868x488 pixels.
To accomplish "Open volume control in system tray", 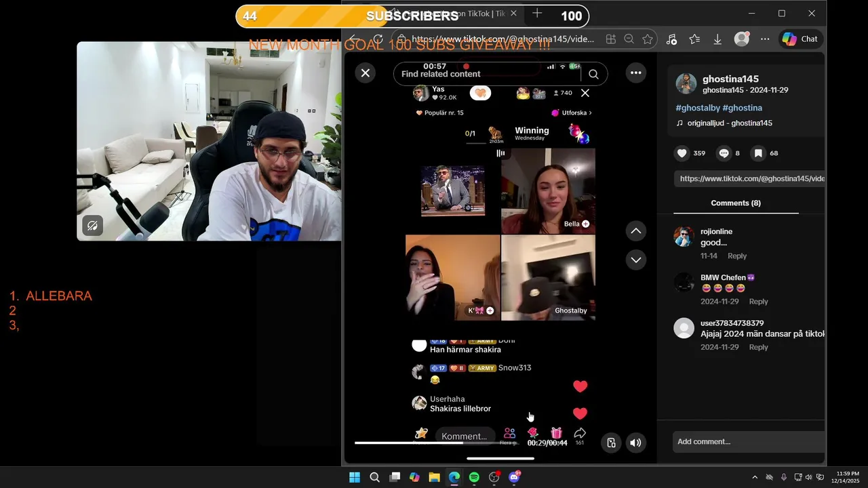I will (x=808, y=477).
